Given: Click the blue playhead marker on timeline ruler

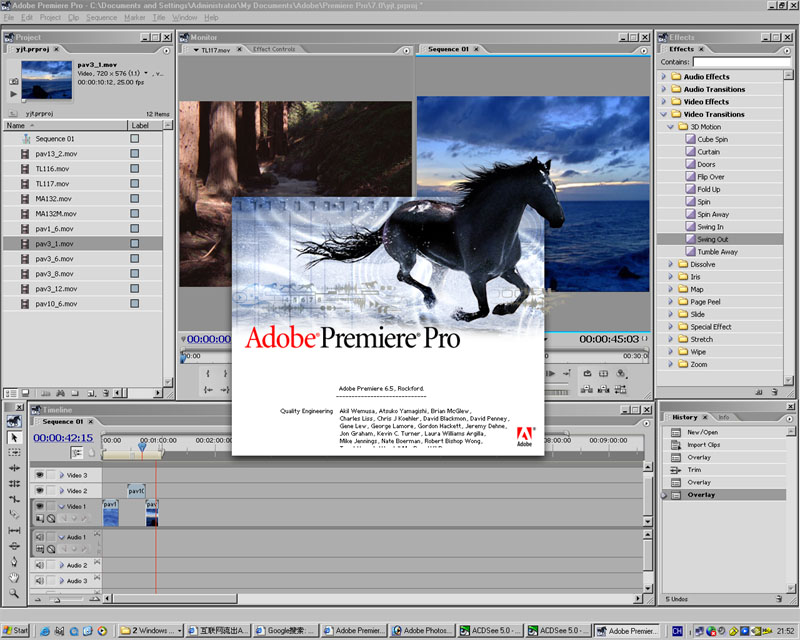Looking at the screenshot, I should pos(142,447).
